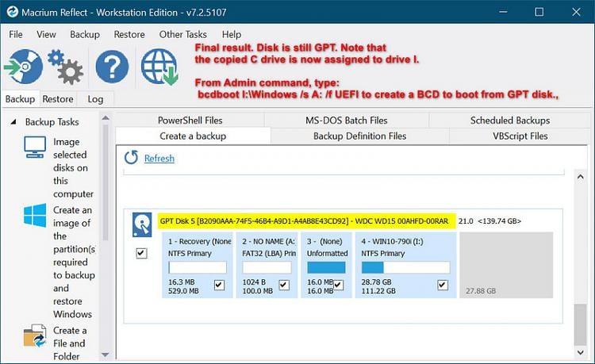Open settings via the gears toolbar icon
The width and height of the screenshot is (595, 364).
[x=65, y=67]
